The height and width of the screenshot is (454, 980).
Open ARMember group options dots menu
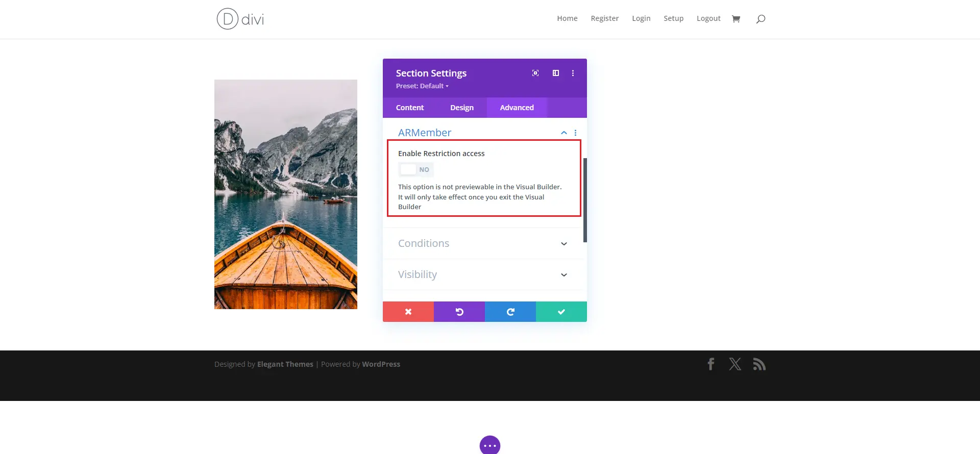pos(575,133)
